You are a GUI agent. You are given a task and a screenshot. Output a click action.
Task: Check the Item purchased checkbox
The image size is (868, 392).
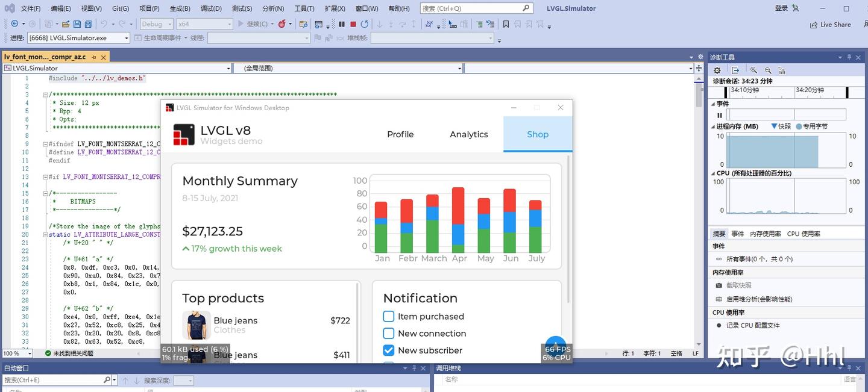(388, 316)
